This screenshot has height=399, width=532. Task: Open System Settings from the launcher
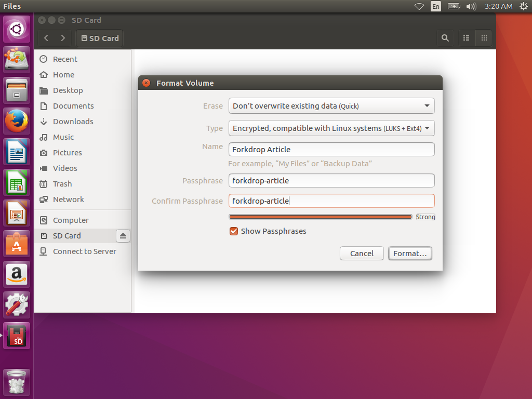pyautogui.click(x=17, y=305)
